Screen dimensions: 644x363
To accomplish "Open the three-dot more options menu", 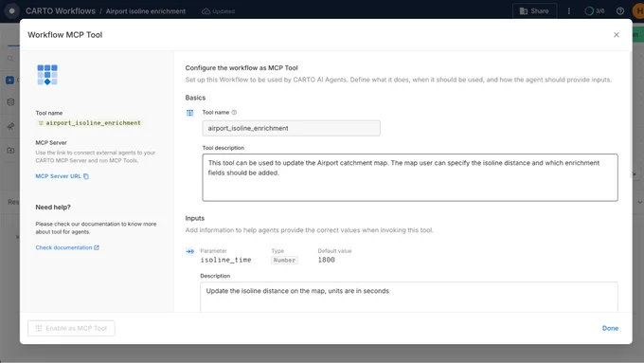I will click(x=569, y=11).
